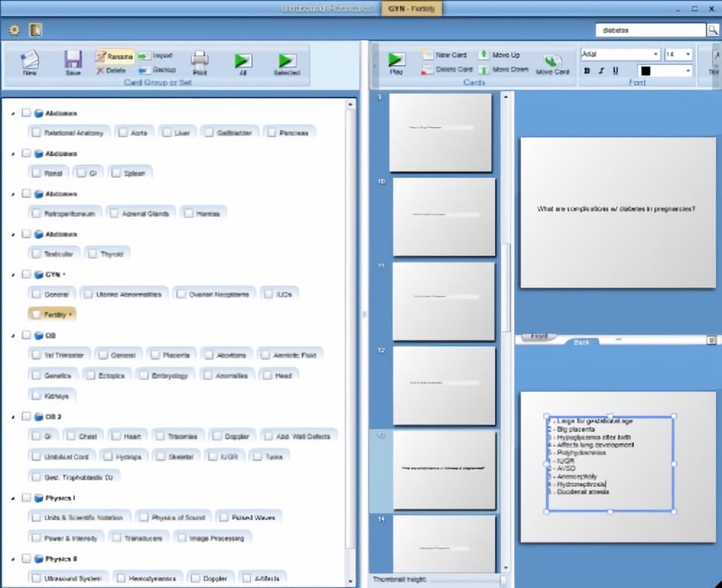Switch to the Back card tab
722x588 pixels.
coord(581,342)
